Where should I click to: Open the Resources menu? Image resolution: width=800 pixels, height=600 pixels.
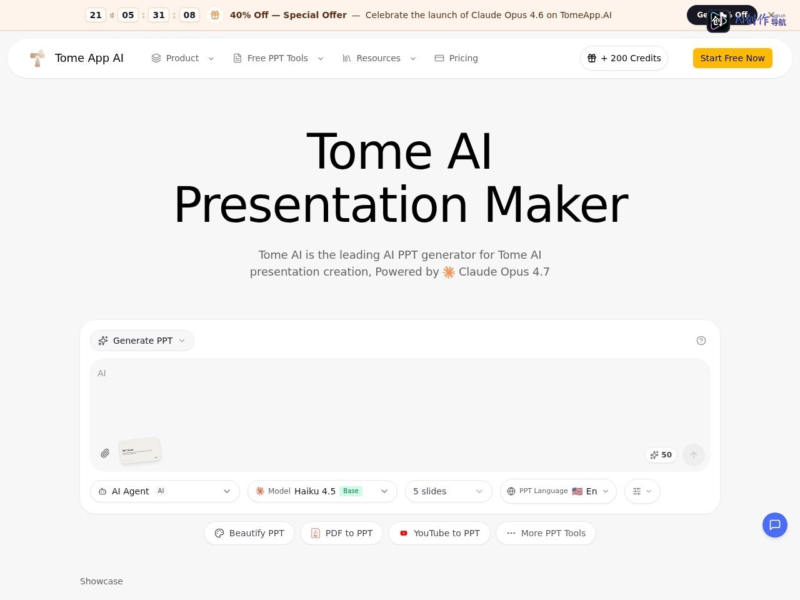point(379,58)
